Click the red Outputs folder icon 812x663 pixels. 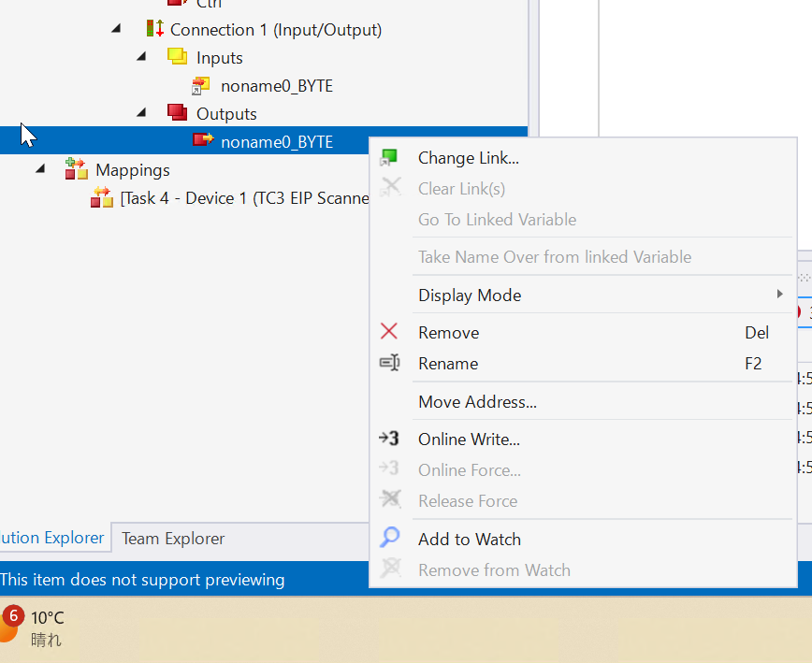pos(177,113)
